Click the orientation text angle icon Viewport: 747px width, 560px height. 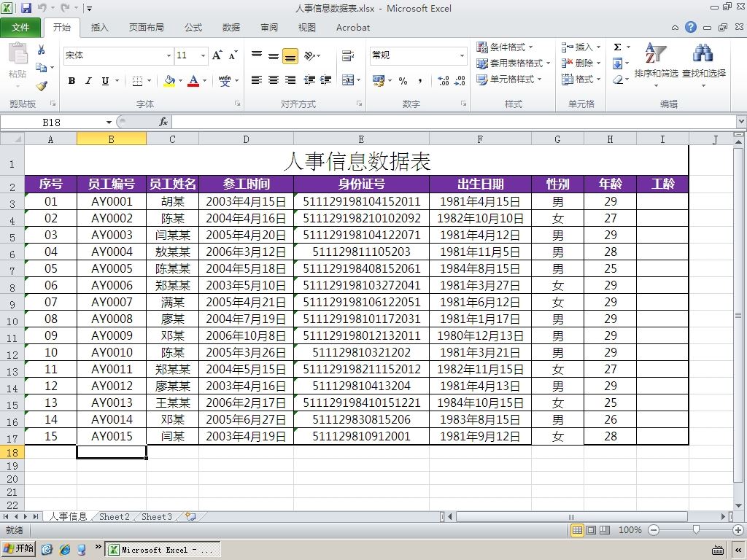(309, 55)
